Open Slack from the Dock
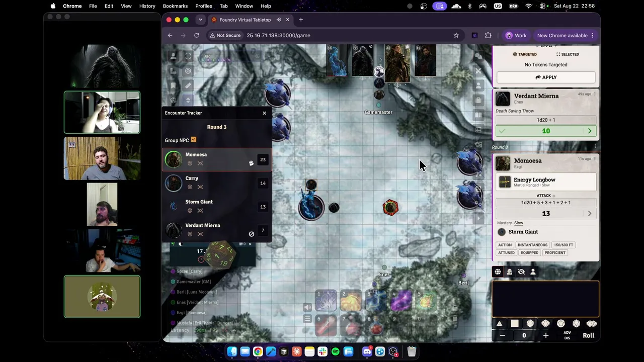 point(323,351)
